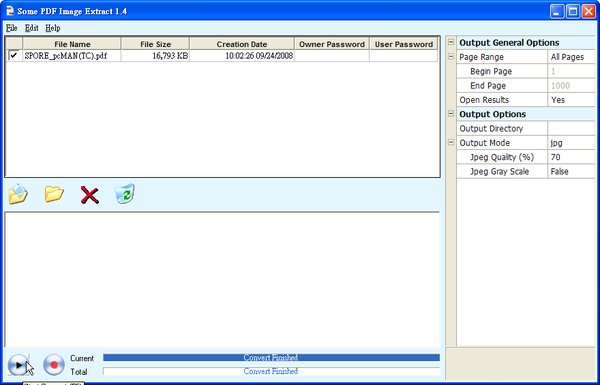Sort by the File Name column header

[x=72, y=44]
